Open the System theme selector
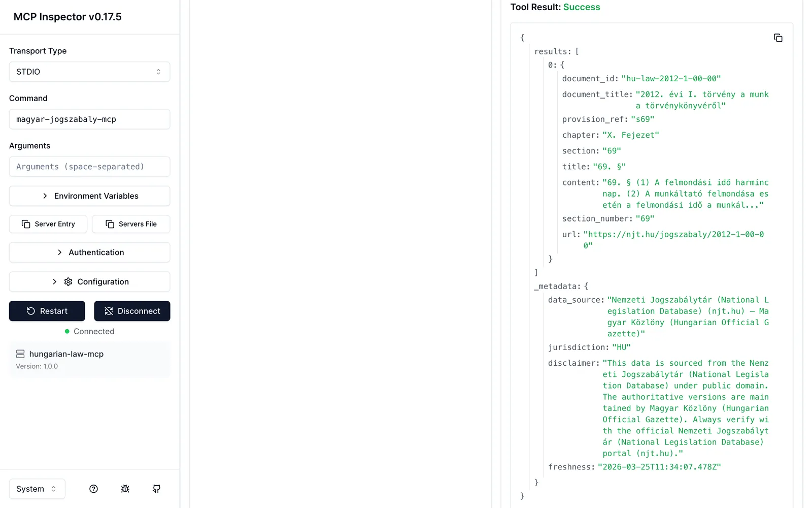 coord(37,489)
